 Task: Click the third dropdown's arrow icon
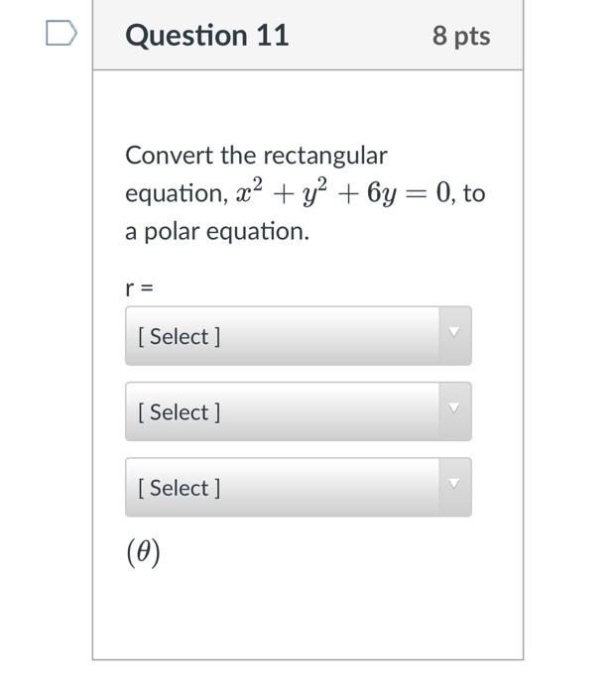coord(453,484)
